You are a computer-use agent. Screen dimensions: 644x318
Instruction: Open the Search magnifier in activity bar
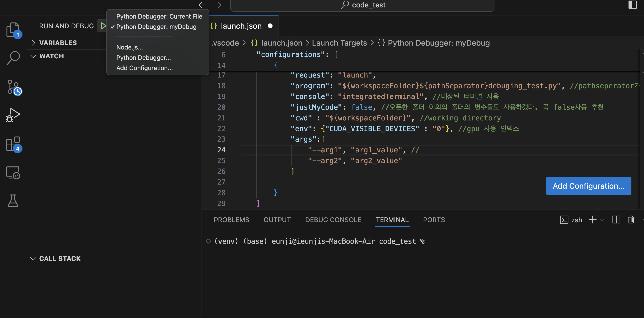point(13,58)
